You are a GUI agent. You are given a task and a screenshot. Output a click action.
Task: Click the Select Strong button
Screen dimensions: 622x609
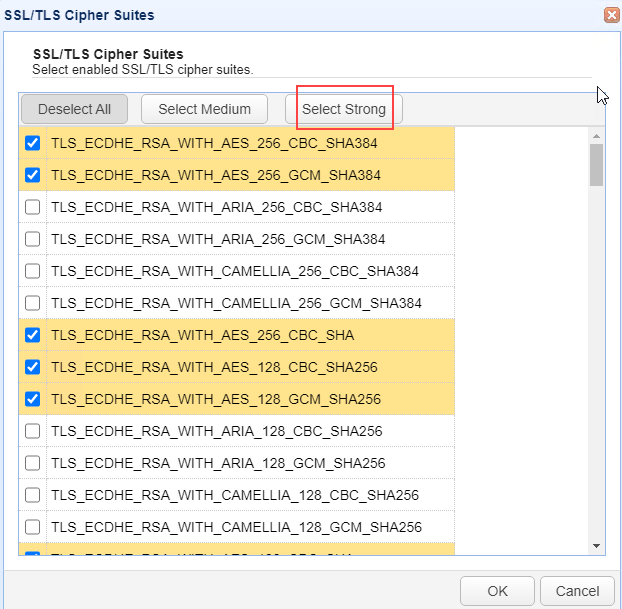[344, 109]
